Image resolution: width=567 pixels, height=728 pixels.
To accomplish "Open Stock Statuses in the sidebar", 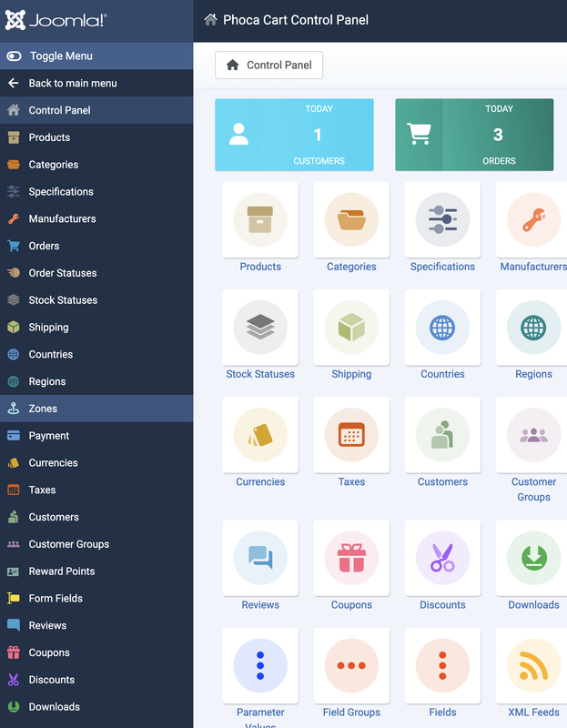I will [96, 300].
